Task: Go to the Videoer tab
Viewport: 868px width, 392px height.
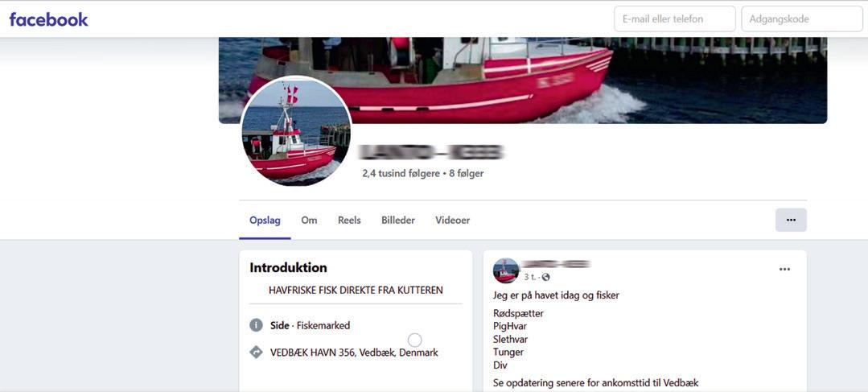Action: [x=452, y=221]
